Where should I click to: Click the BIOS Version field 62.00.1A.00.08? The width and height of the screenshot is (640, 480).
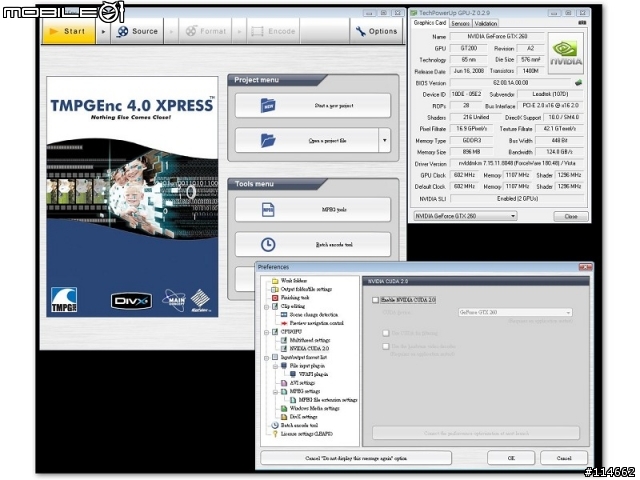[510, 83]
